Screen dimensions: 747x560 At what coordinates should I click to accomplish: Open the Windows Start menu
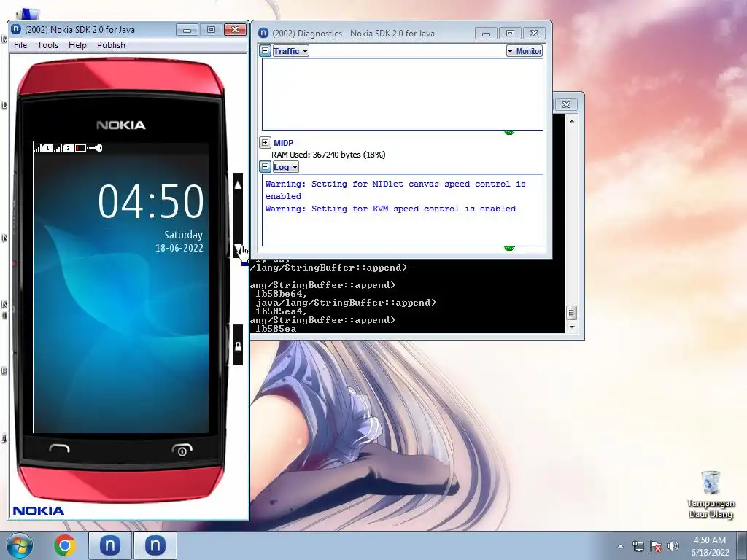20,545
